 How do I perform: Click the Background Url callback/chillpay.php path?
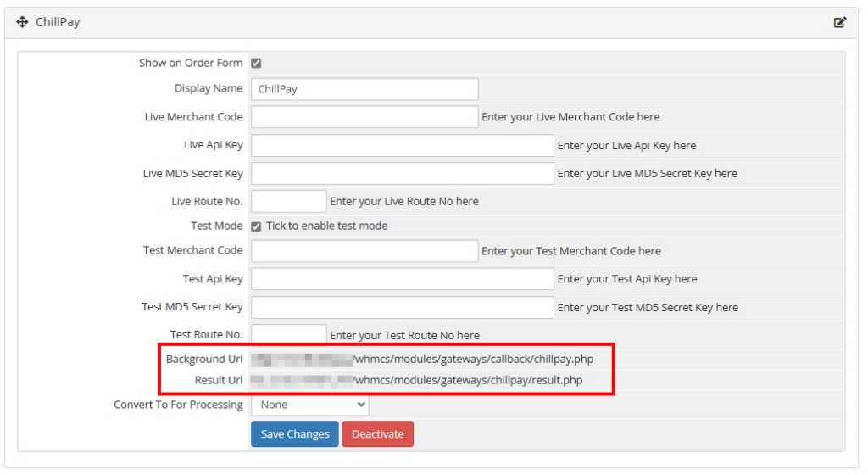point(475,360)
